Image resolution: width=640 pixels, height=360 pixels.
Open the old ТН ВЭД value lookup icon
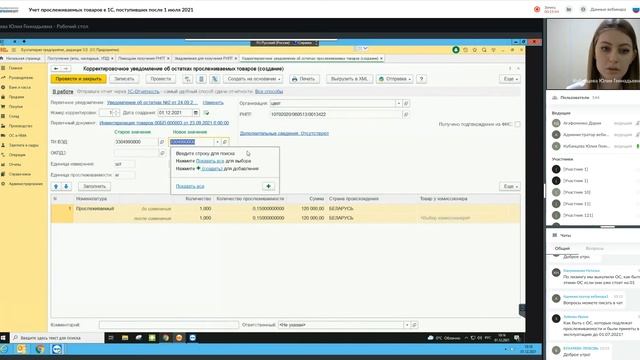pyautogui.click(x=162, y=142)
